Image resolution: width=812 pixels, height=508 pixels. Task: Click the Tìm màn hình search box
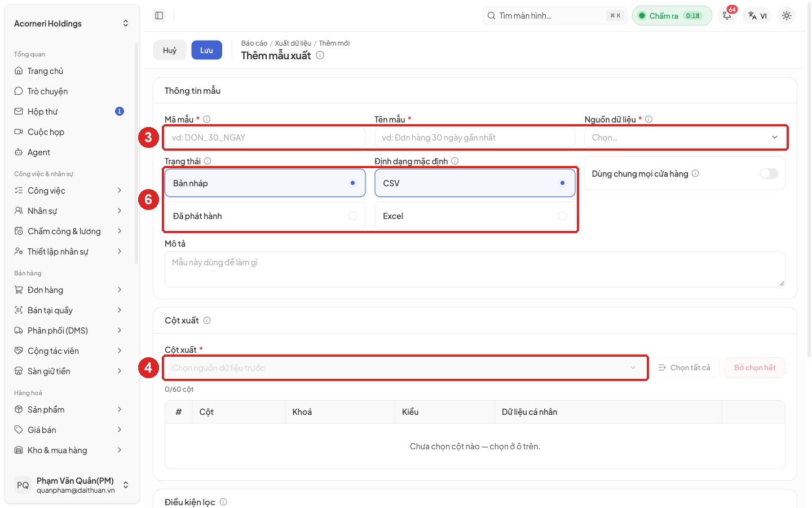coord(555,16)
